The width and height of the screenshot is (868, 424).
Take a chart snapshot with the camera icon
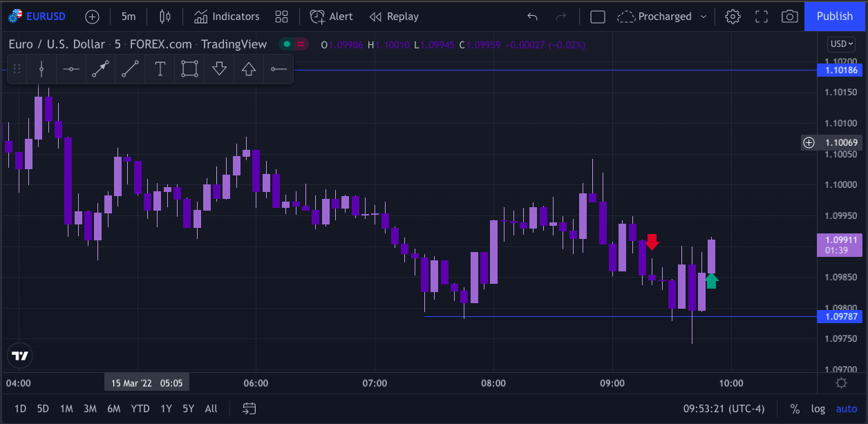pyautogui.click(x=790, y=16)
